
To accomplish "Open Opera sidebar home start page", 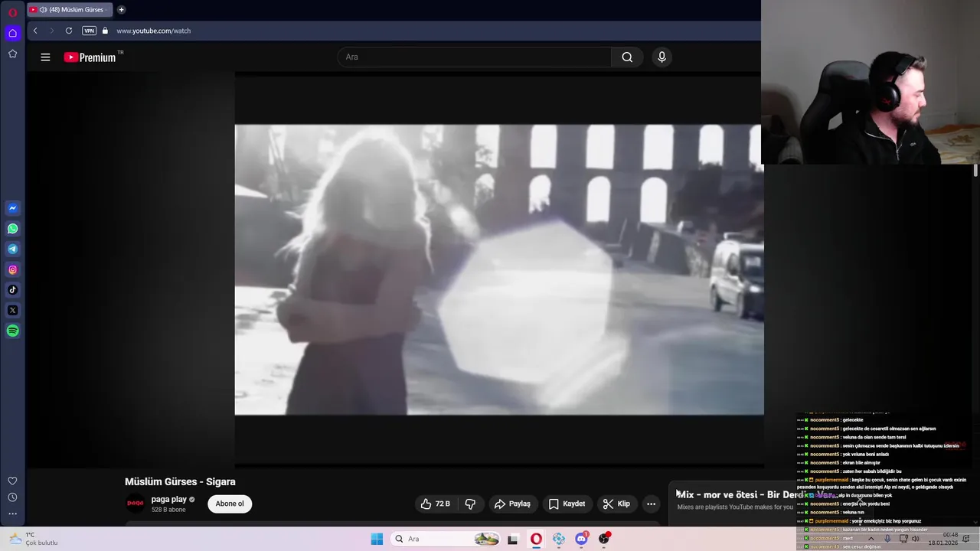I will coord(12,33).
